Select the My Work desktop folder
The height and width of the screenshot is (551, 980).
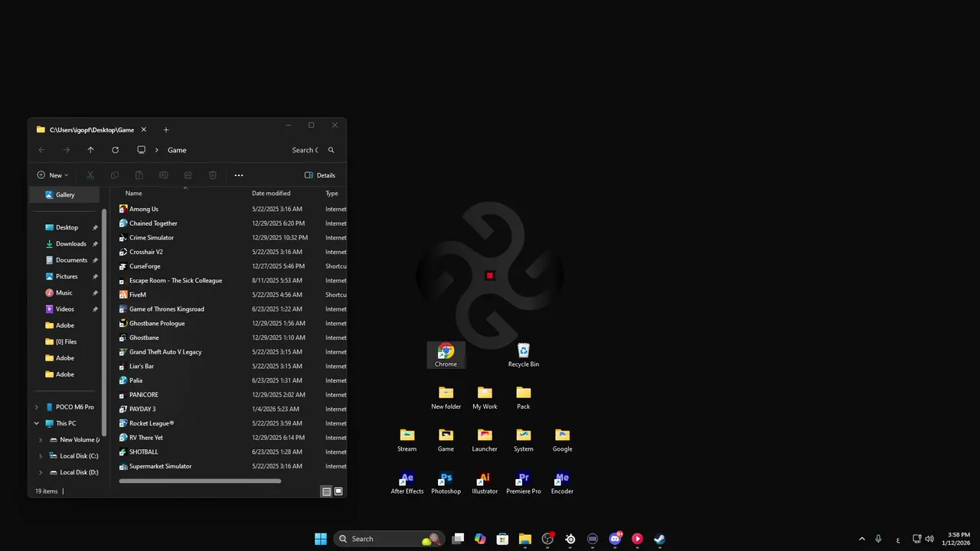coord(485,398)
